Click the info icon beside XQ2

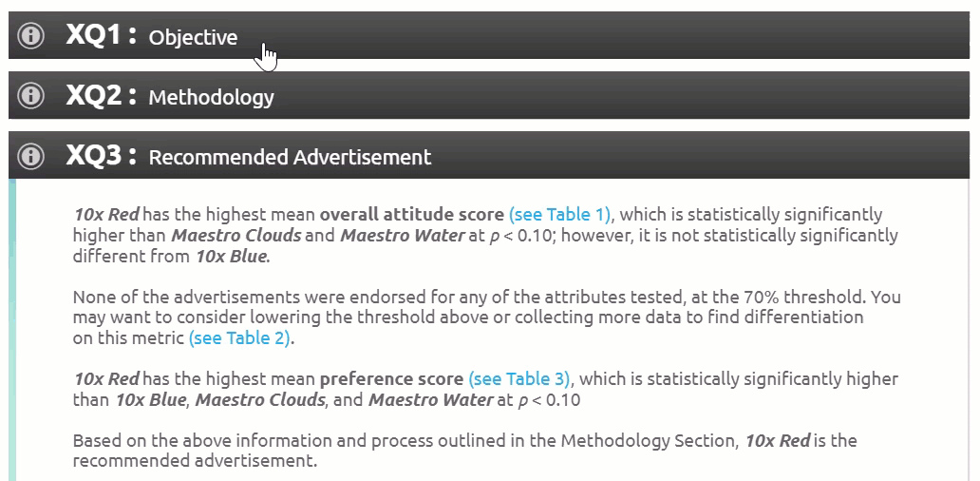click(30, 96)
